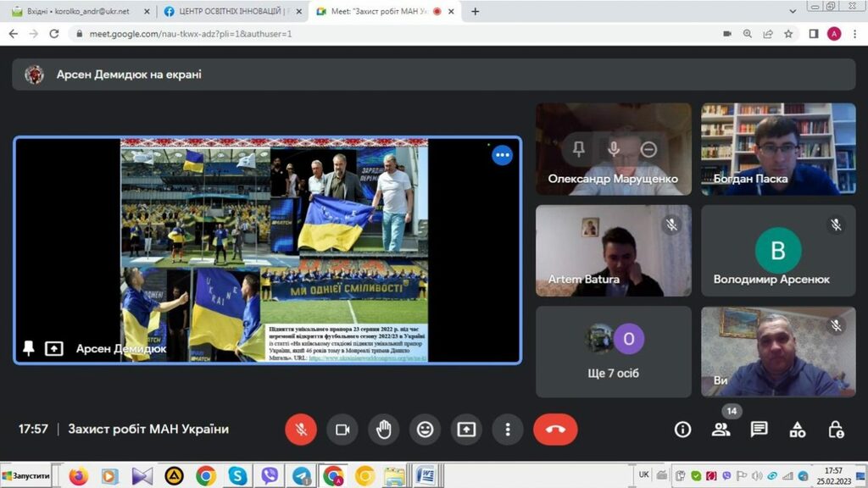868x488 pixels.
Task: Pin Арсен Демидюк's presentation tile
Action: [x=29, y=348]
